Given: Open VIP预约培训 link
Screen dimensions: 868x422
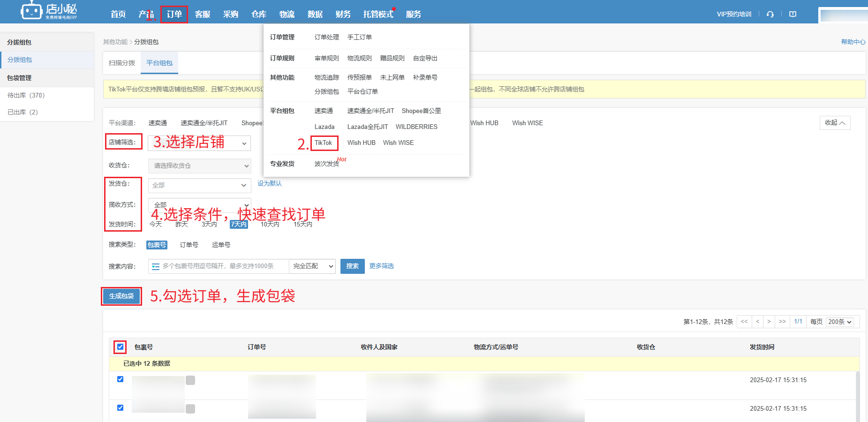Looking at the screenshot, I should pyautogui.click(x=734, y=14).
